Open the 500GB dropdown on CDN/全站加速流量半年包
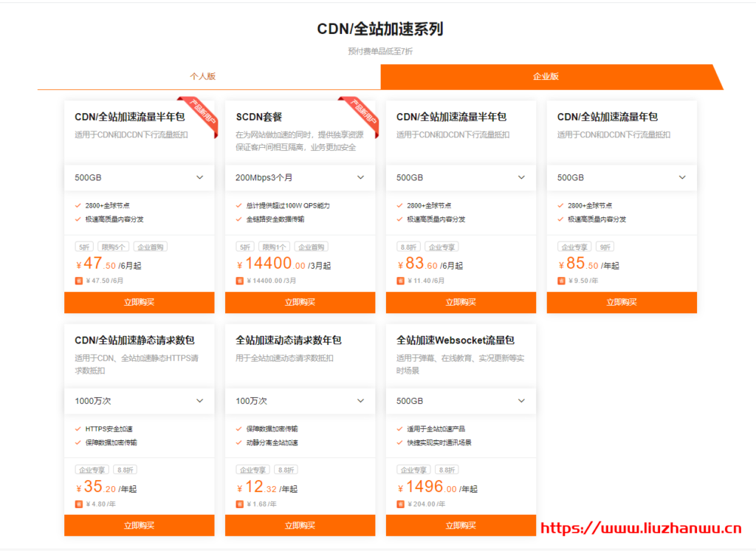Image resolution: width=756 pixels, height=551 pixels. (139, 177)
